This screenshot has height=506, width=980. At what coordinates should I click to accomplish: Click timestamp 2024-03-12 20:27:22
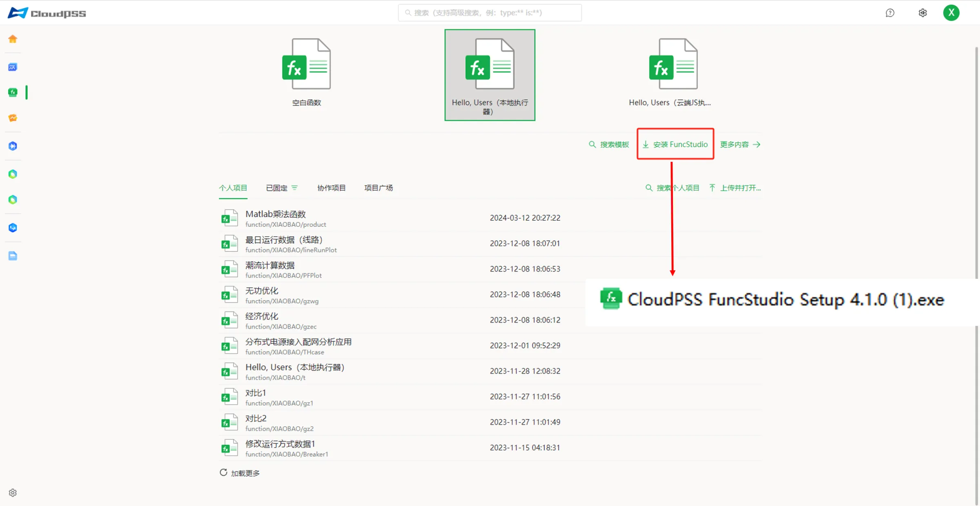(525, 218)
